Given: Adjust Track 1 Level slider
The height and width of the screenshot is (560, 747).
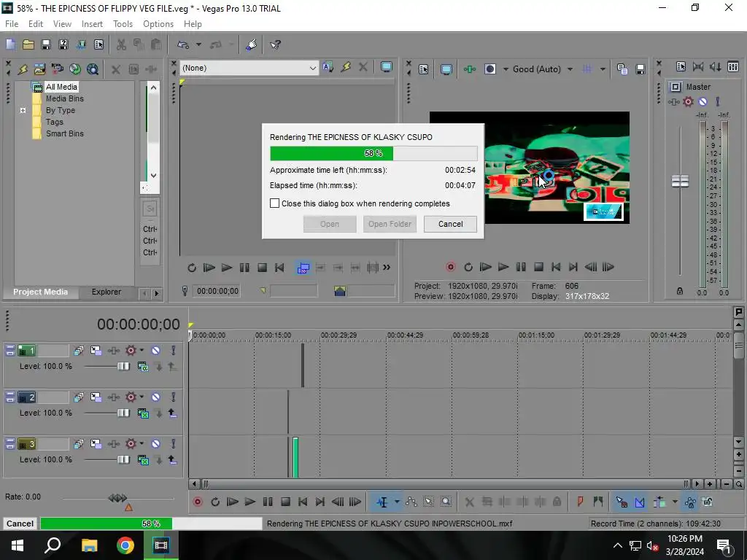Looking at the screenshot, I should pos(123,366).
